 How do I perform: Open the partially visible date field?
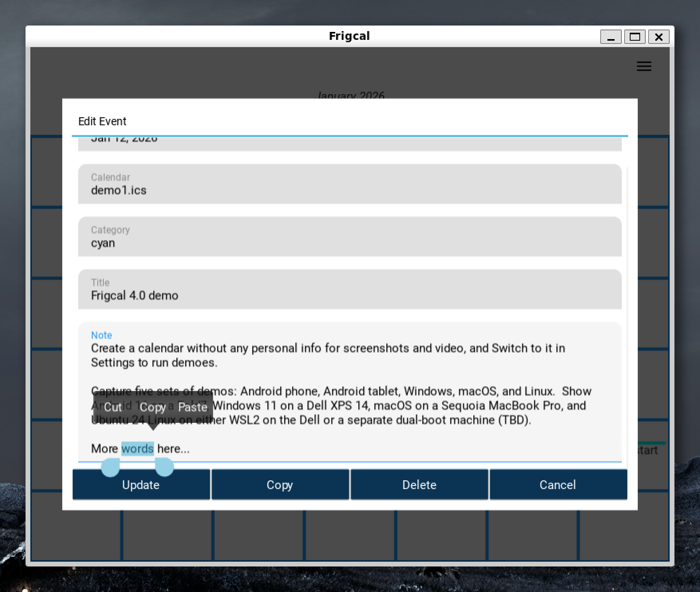point(350,143)
